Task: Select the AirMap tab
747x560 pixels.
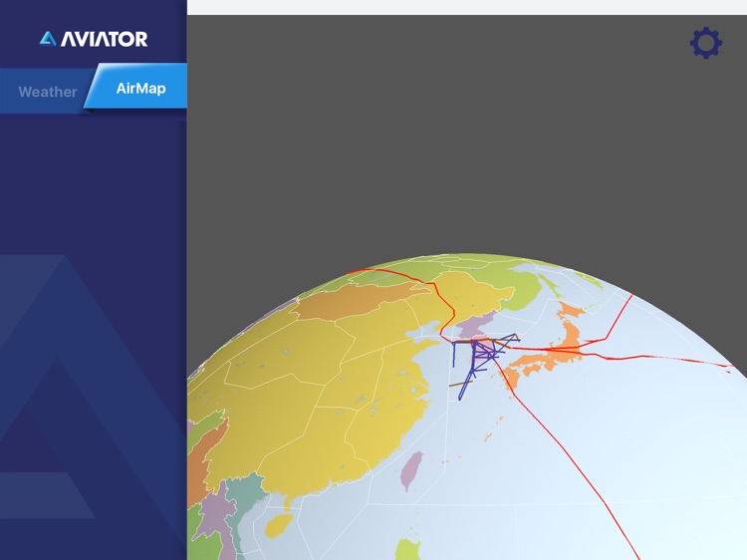Action: pos(140,88)
